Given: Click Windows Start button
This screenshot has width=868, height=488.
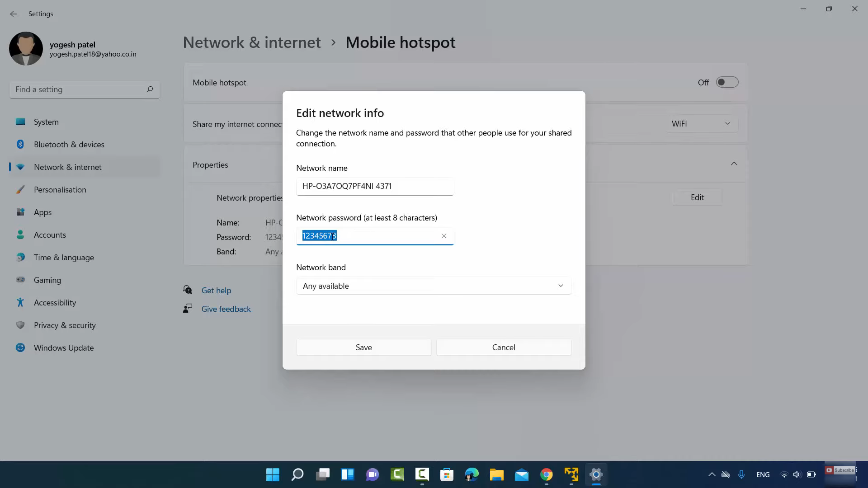Looking at the screenshot, I should [x=273, y=474].
